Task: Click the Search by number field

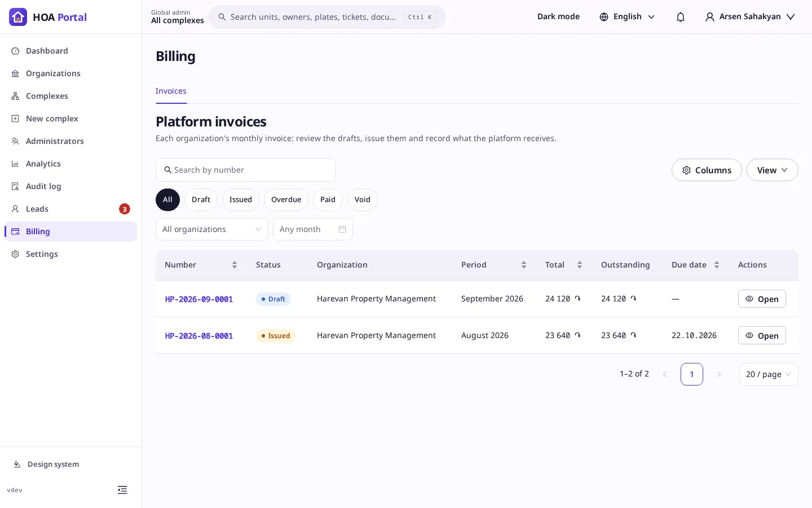Action: click(246, 170)
